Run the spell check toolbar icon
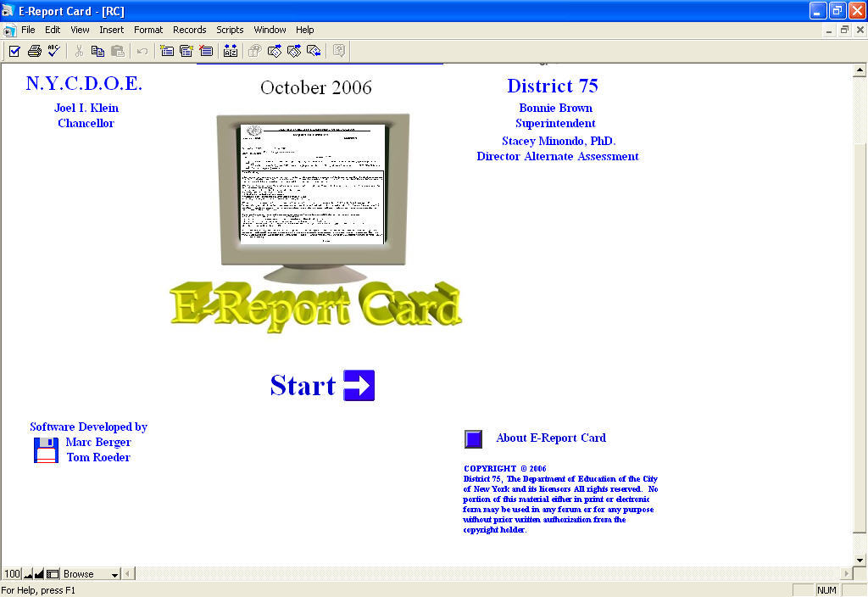868x597 pixels. point(53,51)
